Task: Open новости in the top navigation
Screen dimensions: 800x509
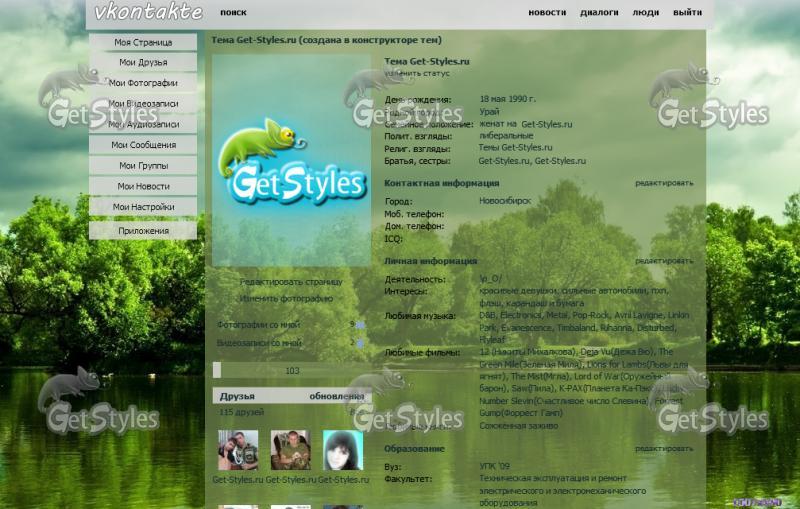Action: (546, 13)
